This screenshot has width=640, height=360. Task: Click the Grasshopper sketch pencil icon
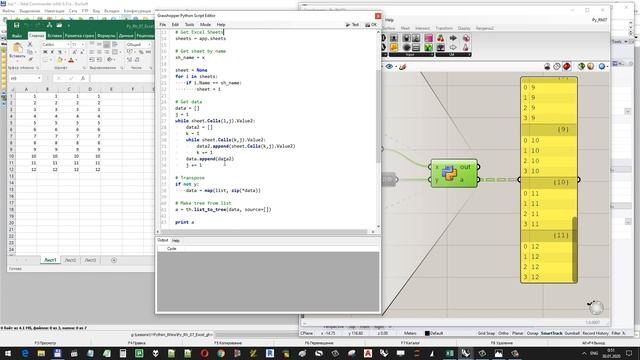[402, 67]
